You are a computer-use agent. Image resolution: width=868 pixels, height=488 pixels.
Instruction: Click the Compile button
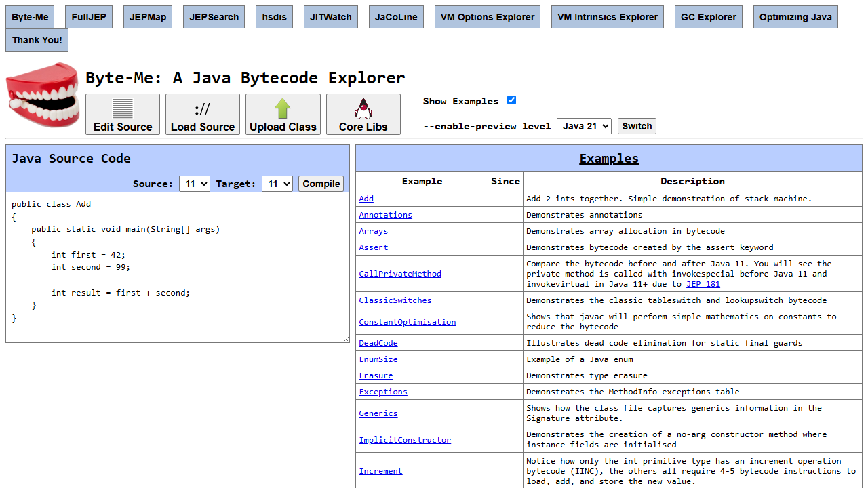tap(321, 184)
